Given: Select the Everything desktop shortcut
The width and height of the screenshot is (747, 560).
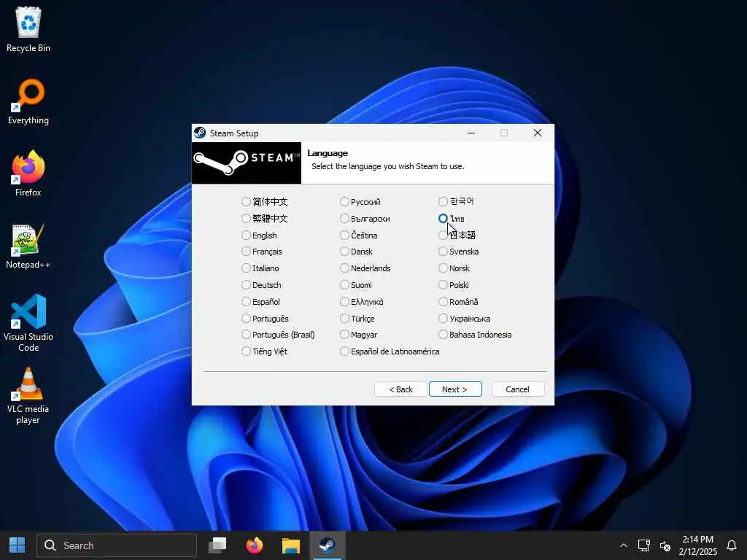Looking at the screenshot, I should pyautogui.click(x=28, y=102).
